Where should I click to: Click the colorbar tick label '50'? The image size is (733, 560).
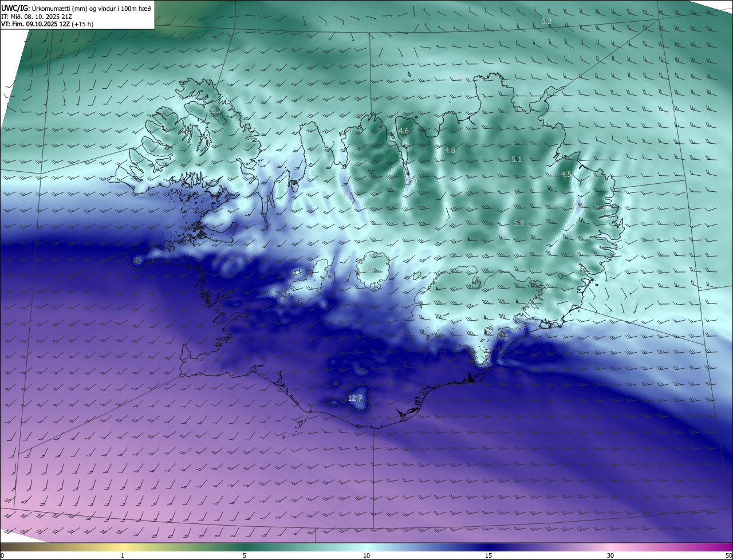tap(728, 555)
